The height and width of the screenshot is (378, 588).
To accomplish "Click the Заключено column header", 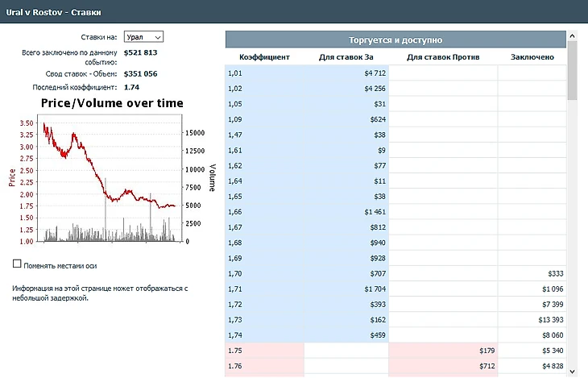I will [x=532, y=57].
